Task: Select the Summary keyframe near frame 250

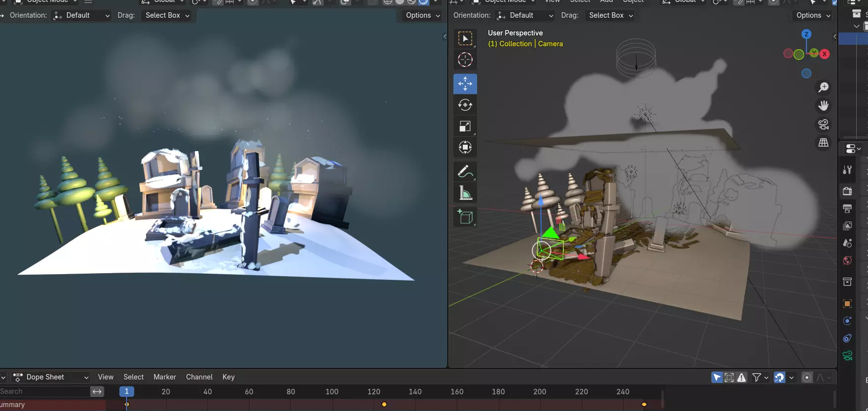Action: click(644, 405)
